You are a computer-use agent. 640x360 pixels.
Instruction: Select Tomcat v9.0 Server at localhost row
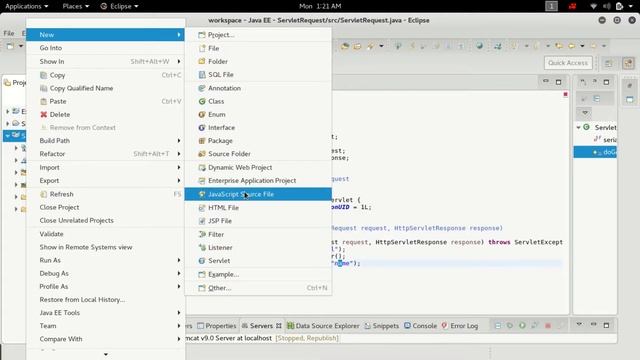(x=261, y=338)
